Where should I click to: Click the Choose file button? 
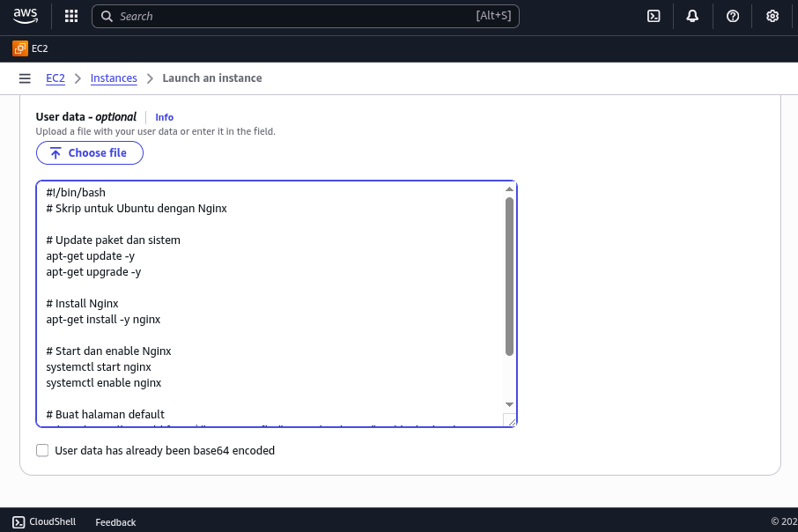(90, 152)
